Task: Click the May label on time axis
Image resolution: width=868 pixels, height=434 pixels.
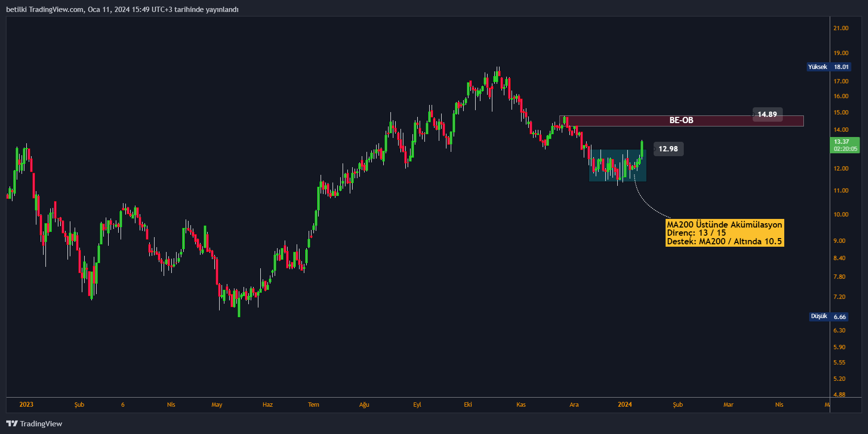Action: pyautogui.click(x=217, y=405)
